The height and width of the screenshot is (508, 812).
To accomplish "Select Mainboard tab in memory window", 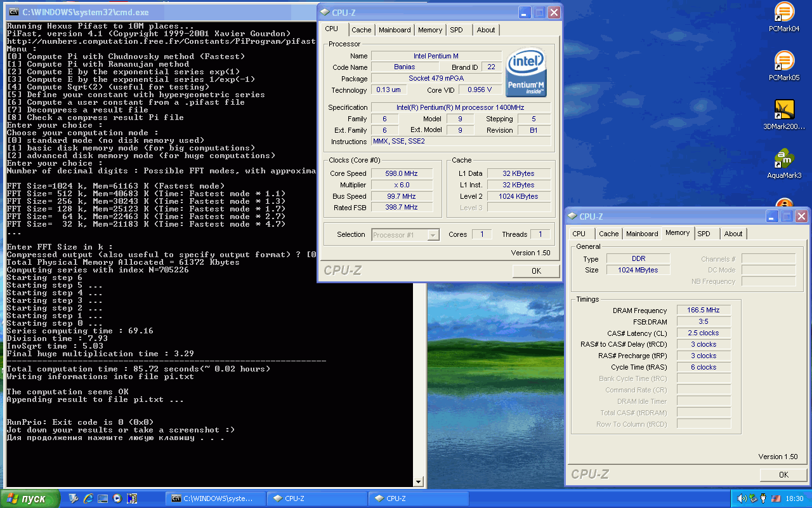I will 642,234.
